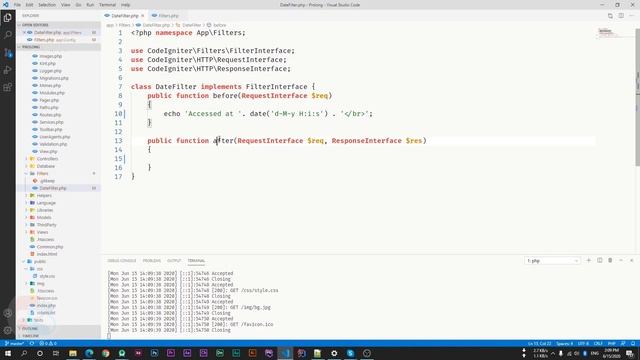Expand the Helpers folder
The height and width of the screenshot is (360, 640).
(44, 196)
